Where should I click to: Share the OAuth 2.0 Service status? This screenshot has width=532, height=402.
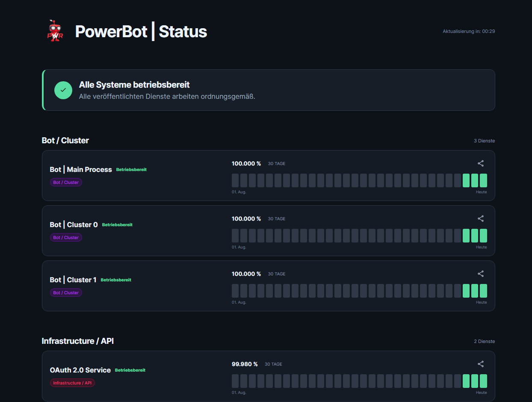pos(481,364)
